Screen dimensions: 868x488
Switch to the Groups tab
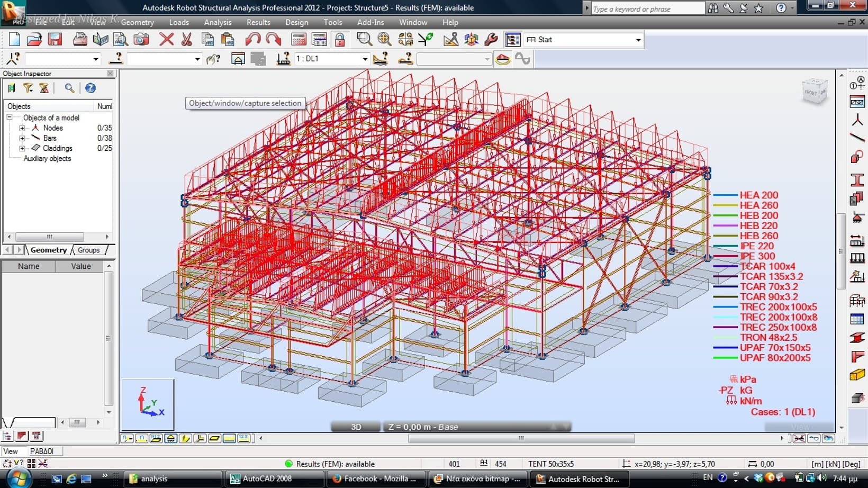88,250
